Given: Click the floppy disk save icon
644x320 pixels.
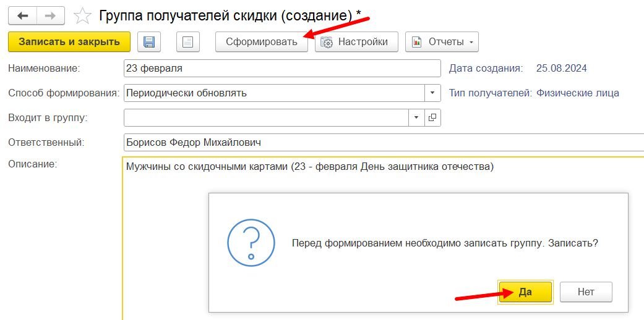Looking at the screenshot, I should click(x=148, y=42).
